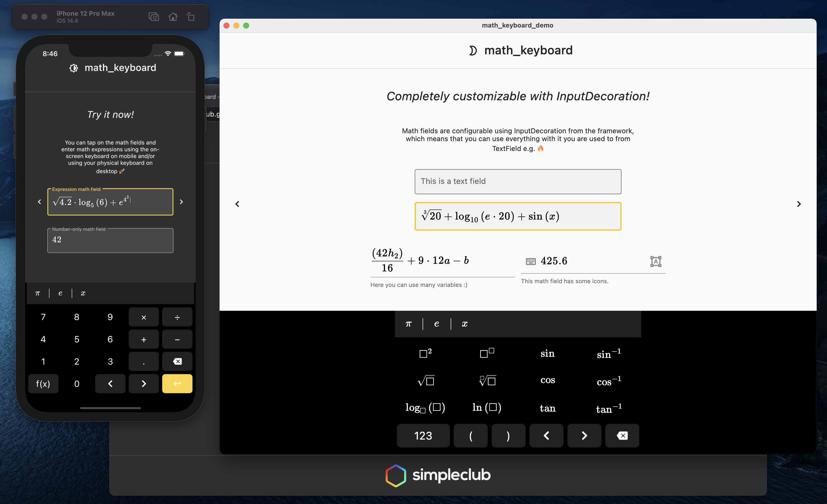The width and height of the screenshot is (827, 504).
Task: Click the keyboard prefix icon beside 425.6
Action: click(531, 261)
